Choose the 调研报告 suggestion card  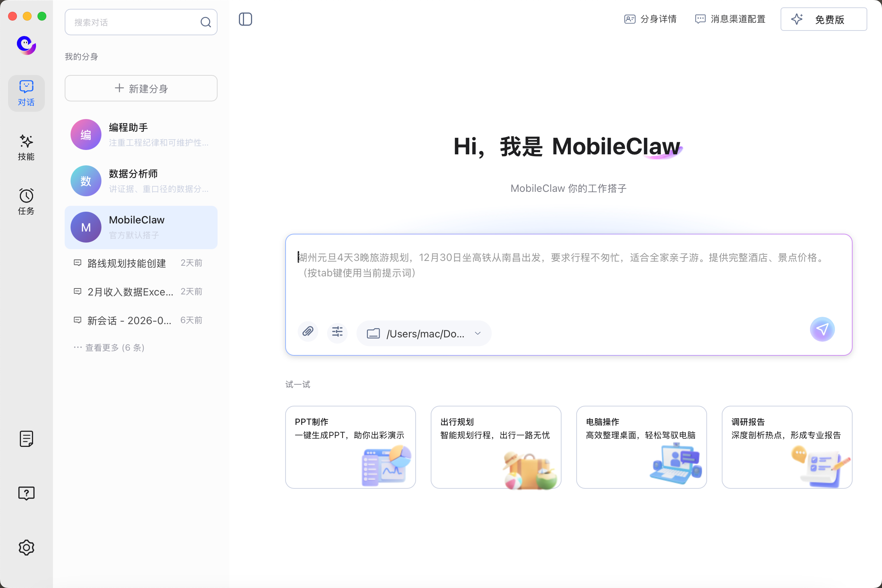click(787, 447)
